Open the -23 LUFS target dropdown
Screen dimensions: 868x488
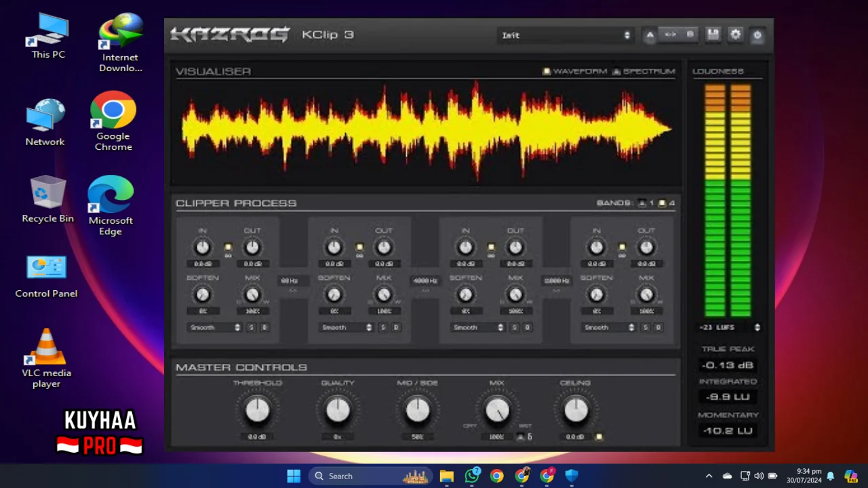click(x=729, y=327)
